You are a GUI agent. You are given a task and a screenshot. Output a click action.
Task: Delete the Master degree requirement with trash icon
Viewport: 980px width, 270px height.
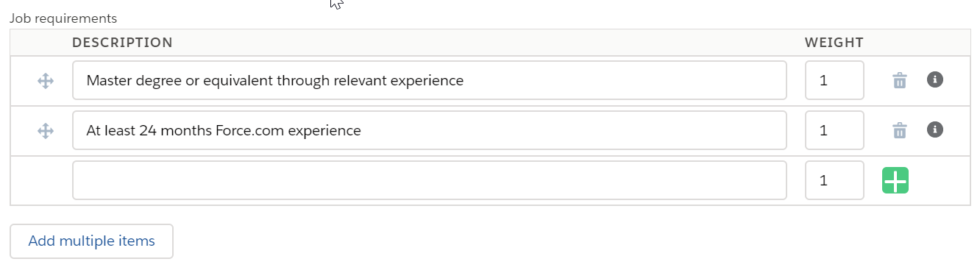(x=899, y=80)
